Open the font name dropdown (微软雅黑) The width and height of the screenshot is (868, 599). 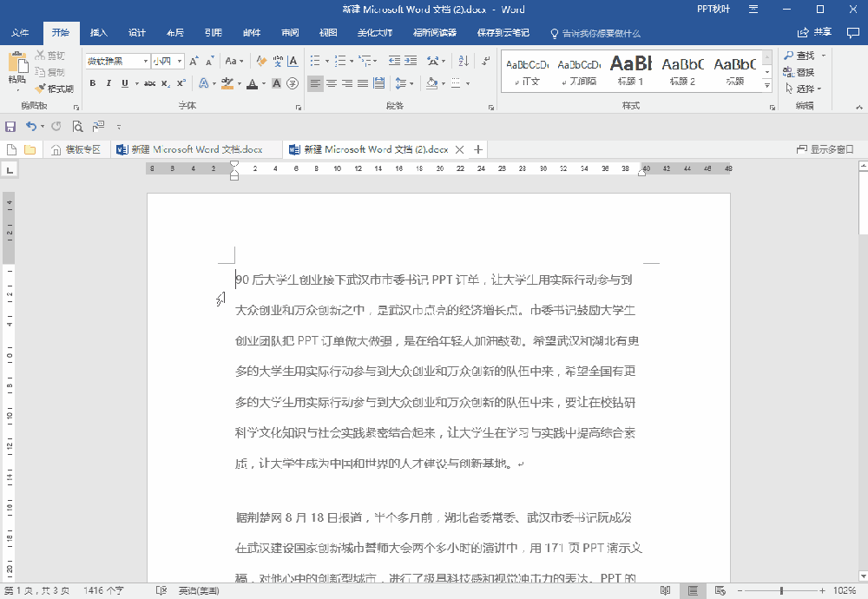[117, 62]
